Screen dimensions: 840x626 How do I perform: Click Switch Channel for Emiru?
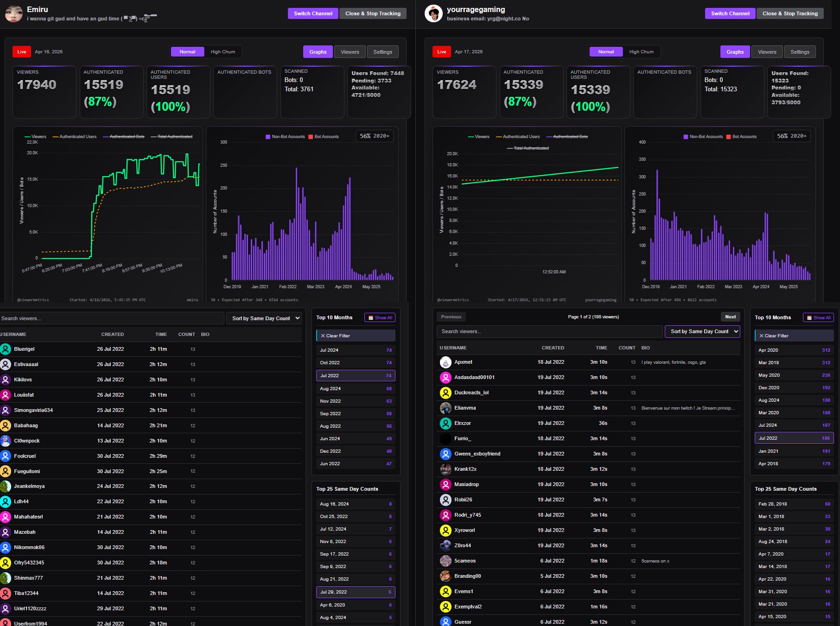point(313,13)
